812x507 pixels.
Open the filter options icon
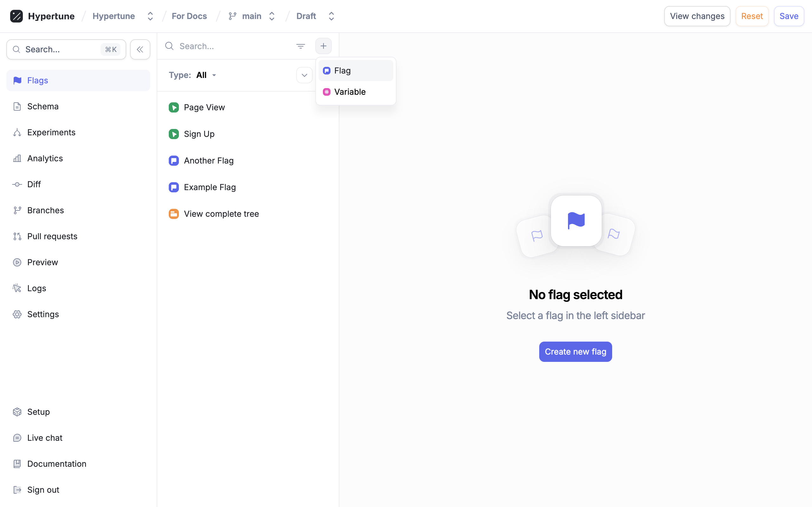tap(300, 46)
